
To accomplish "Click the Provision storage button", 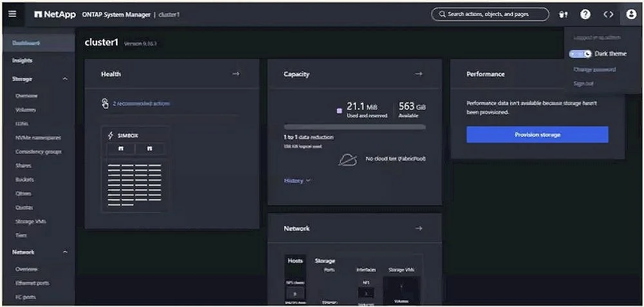I will pos(537,135).
